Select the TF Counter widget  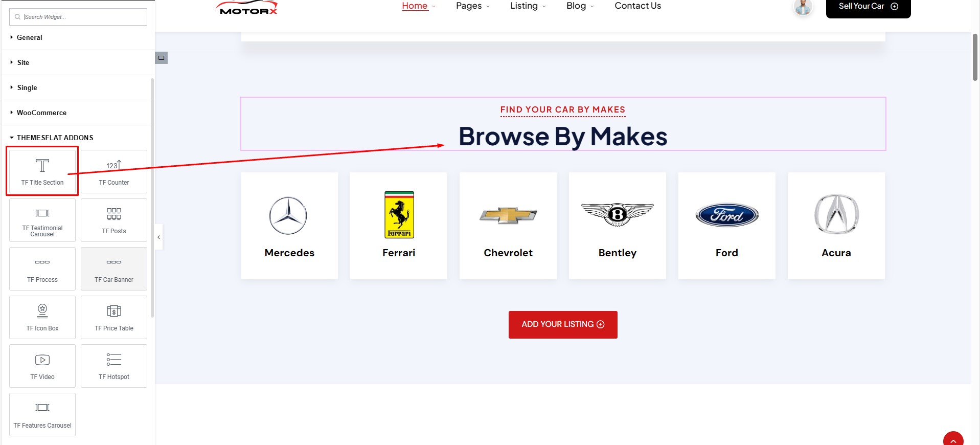[x=114, y=171]
